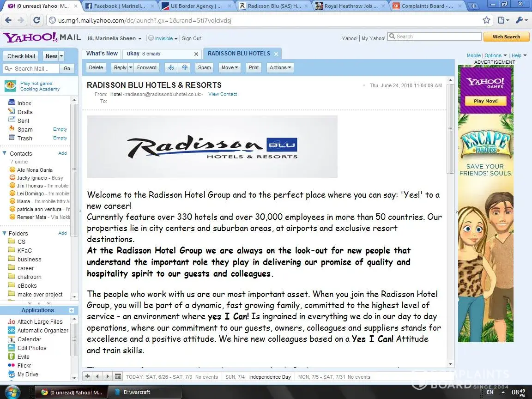Go to next calendar period arrow
The image size is (532, 399).
pyautogui.click(x=108, y=376)
